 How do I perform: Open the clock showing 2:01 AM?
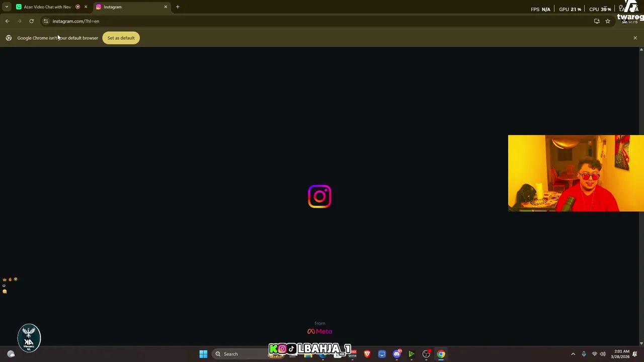(620, 354)
